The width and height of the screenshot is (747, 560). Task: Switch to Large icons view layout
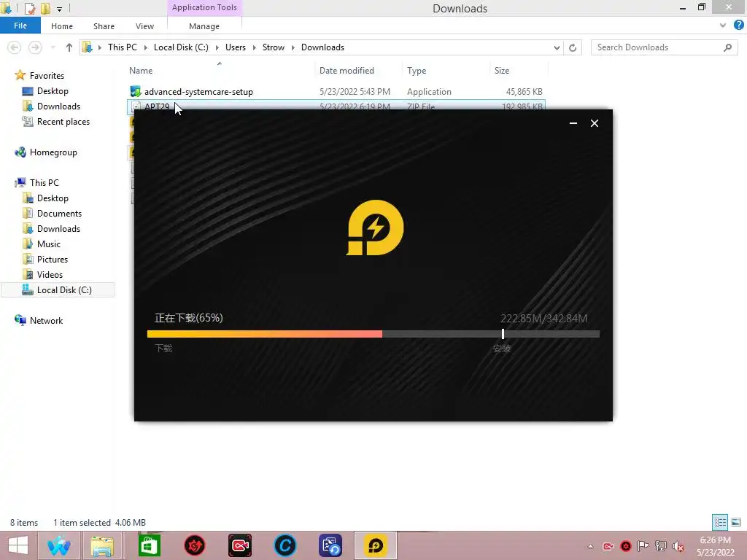pos(736,522)
